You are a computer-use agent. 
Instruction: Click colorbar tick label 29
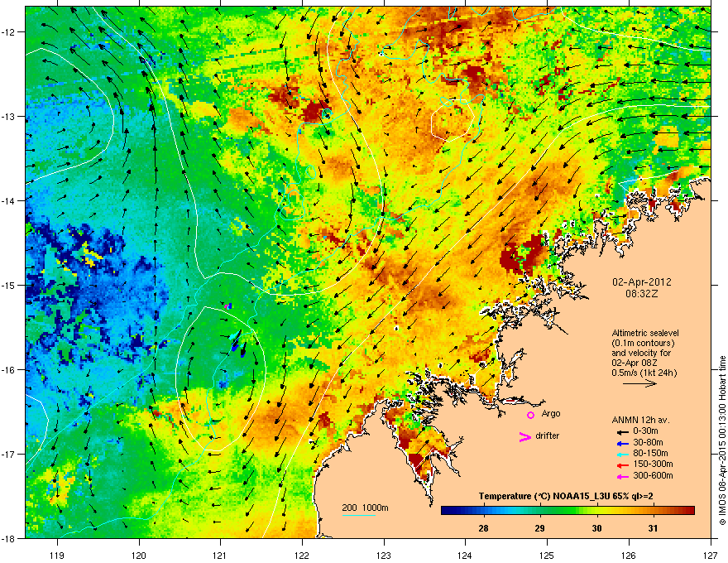(x=539, y=528)
